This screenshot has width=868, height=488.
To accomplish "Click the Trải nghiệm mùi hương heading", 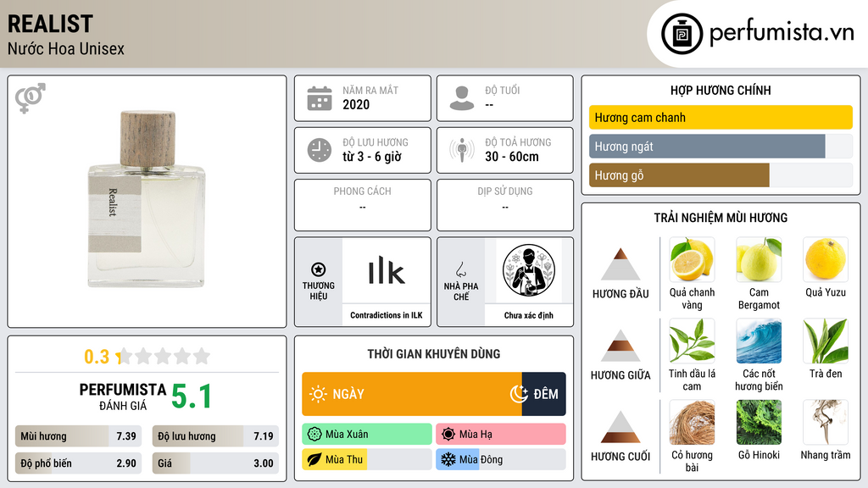I will point(721,218).
